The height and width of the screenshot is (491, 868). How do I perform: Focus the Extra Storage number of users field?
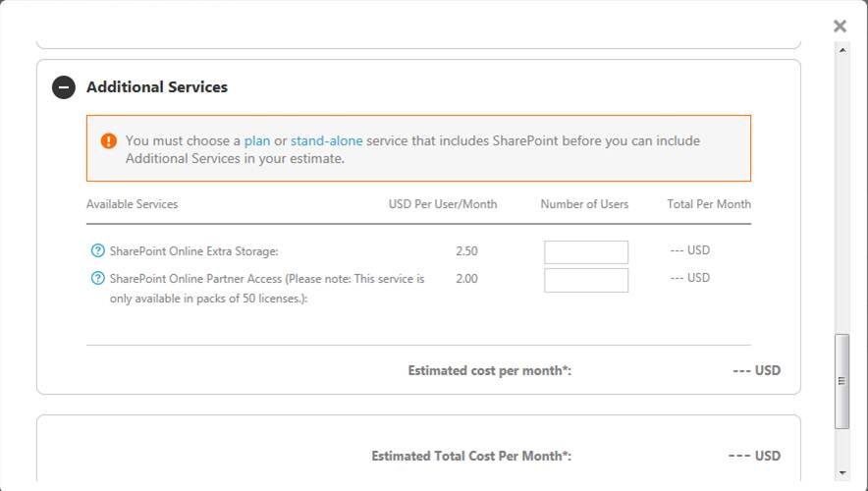[586, 252]
